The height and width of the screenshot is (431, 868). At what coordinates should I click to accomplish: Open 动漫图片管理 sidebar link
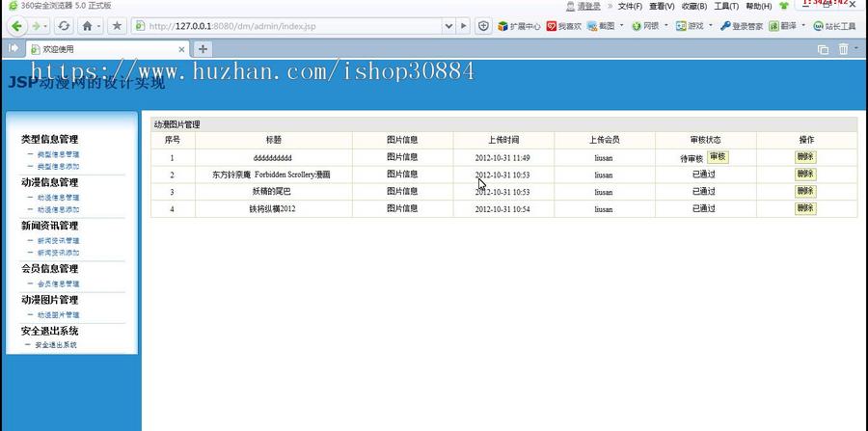pos(58,314)
